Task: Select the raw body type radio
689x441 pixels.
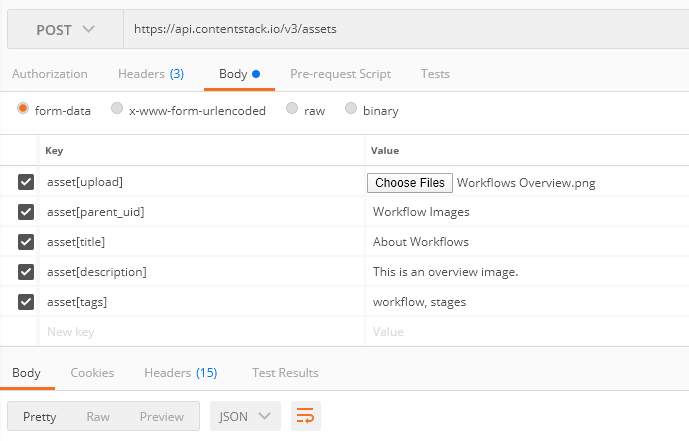Action: pyautogui.click(x=292, y=110)
